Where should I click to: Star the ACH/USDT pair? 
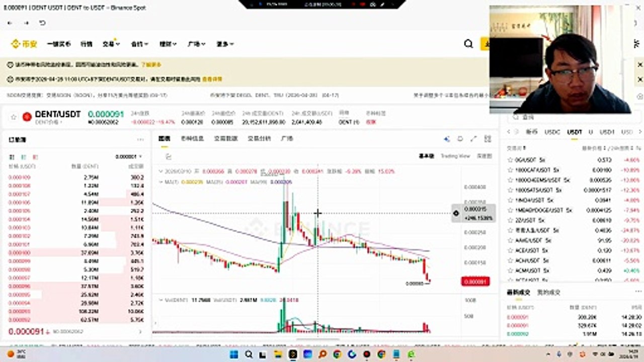pos(510,260)
